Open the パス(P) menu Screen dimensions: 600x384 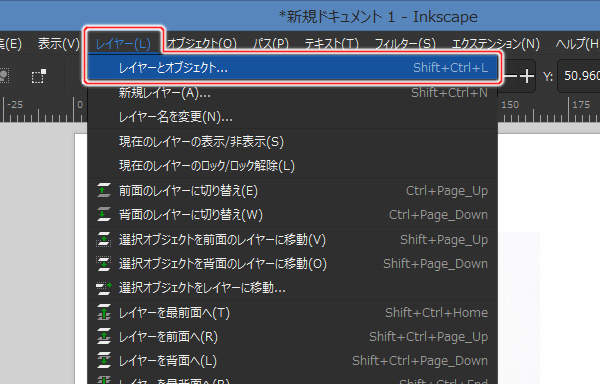[271, 44]
